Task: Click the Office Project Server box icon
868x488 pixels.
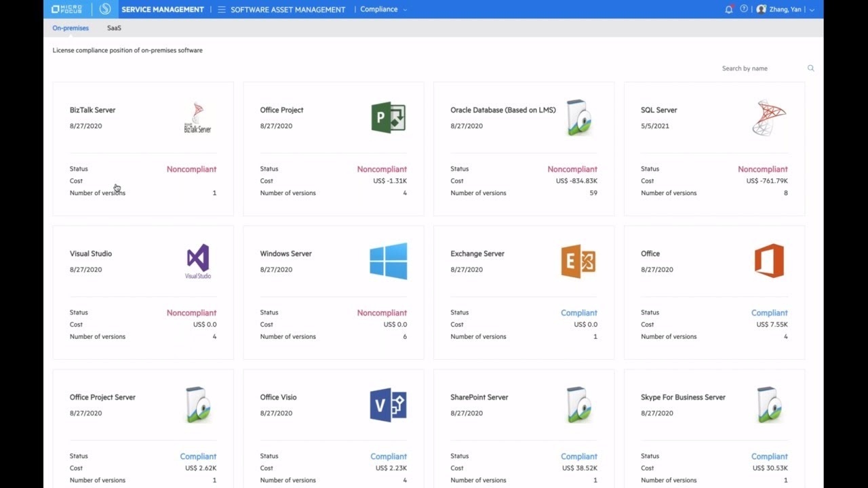Action: click(x=198, y=405)
